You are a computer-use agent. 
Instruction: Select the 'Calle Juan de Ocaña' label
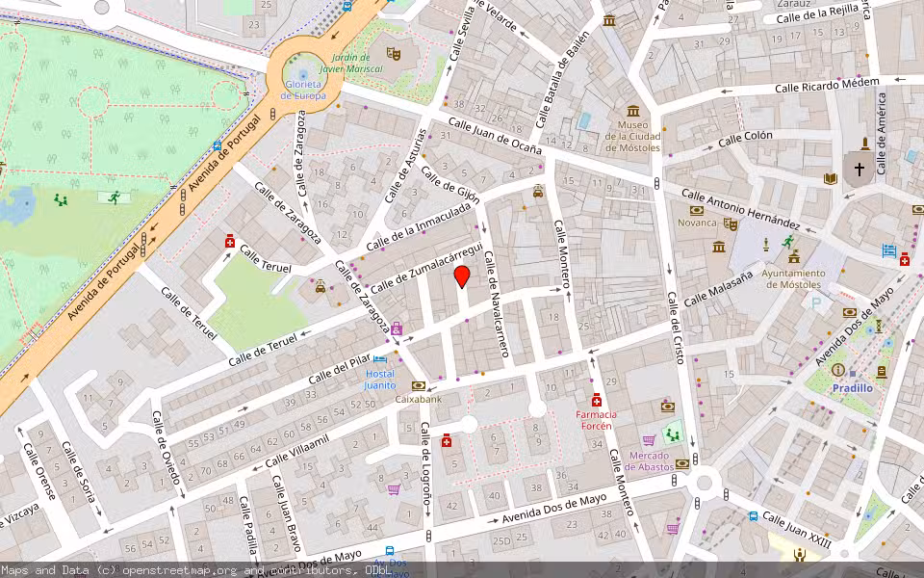pos(495,135)
